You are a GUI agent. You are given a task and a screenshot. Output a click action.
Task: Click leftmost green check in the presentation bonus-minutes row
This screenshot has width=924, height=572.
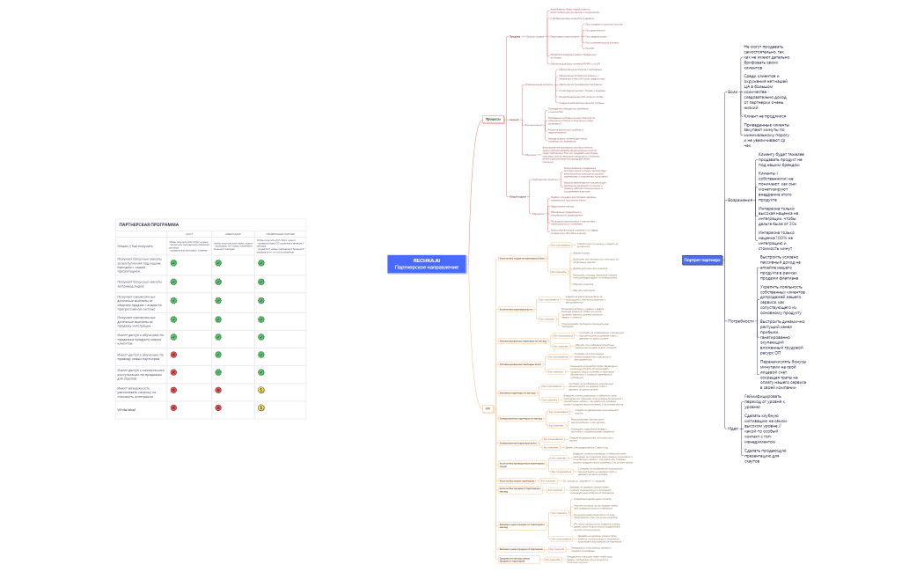(174, 262)
